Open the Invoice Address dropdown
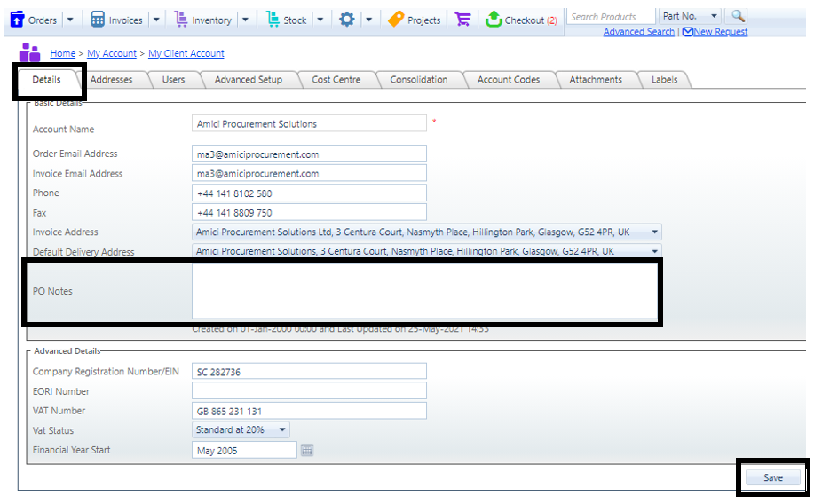Image resolution: width=814 pixels, height=504 pixels. [x=427, y=232]
